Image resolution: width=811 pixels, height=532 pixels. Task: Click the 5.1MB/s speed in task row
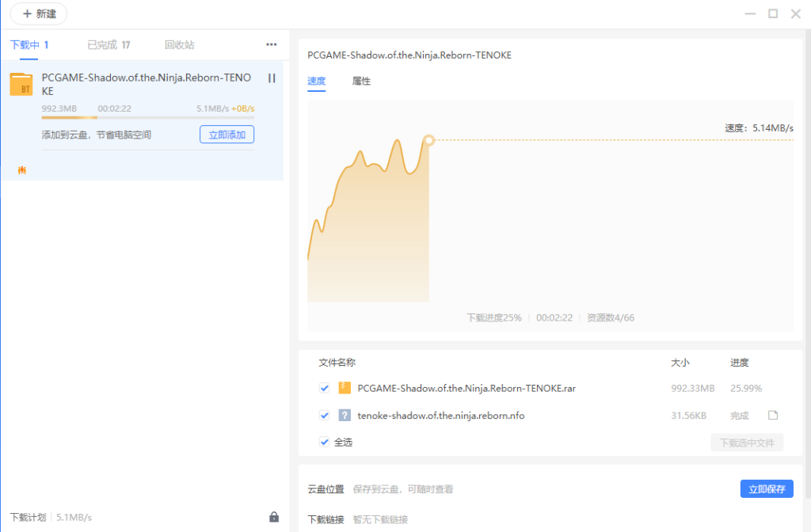[212, 108]
